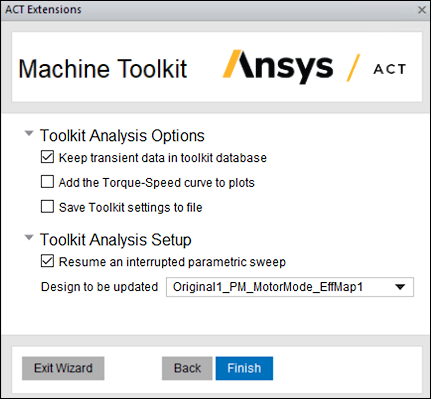Click the Machine Toolkit title text
This screenshot has width=431, height=399.
pos(103,69)
